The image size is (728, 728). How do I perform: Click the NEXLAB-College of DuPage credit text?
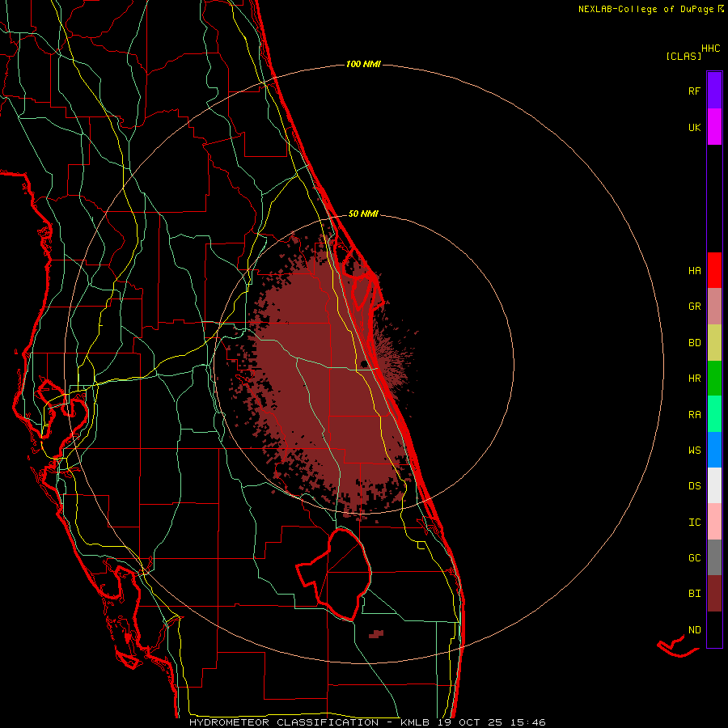[x=645, y=9]
